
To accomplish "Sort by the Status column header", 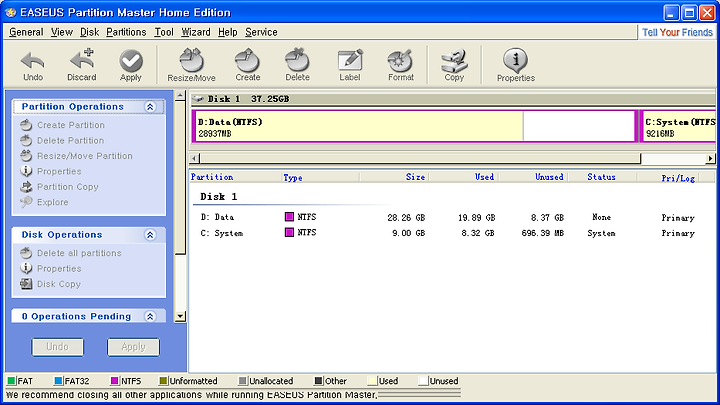I will (x=602, y=177).
